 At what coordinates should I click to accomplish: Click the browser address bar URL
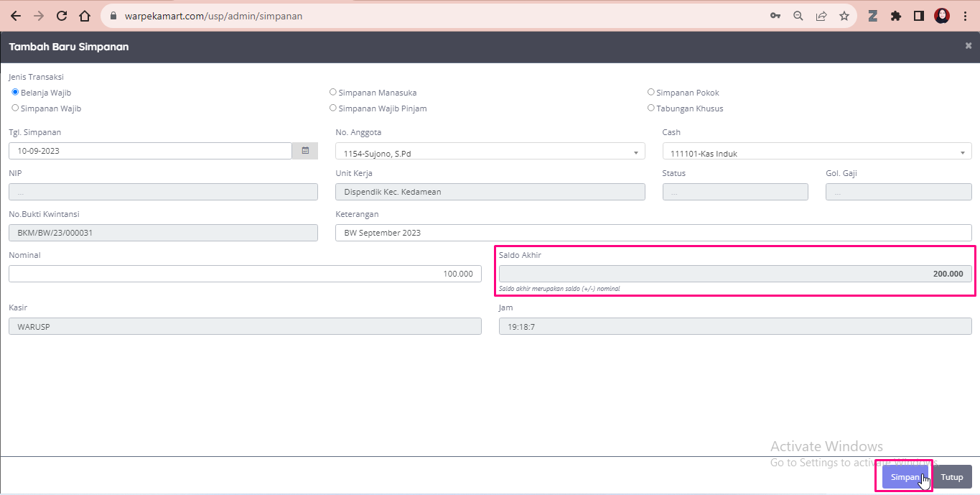[x=213, y=16]
